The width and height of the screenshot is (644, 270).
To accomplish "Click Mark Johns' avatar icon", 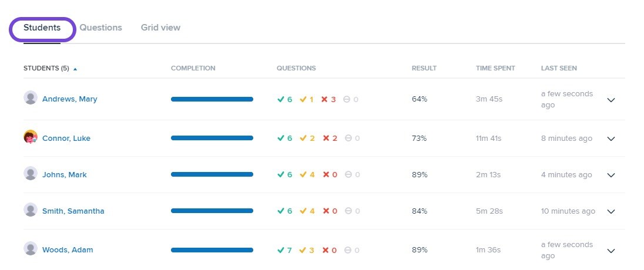I will [31, 173].
